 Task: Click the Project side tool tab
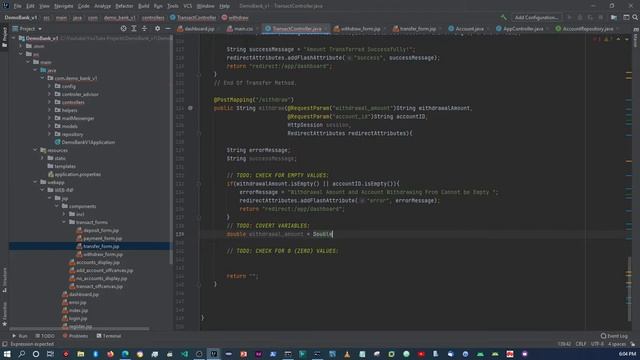[x=4, y=37]
